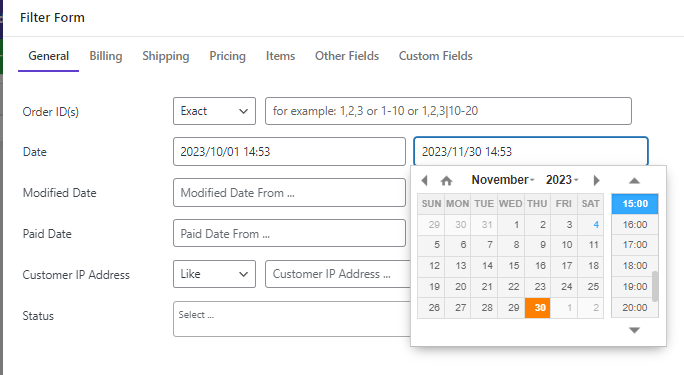Go to next month in date picker

point(596,180)
